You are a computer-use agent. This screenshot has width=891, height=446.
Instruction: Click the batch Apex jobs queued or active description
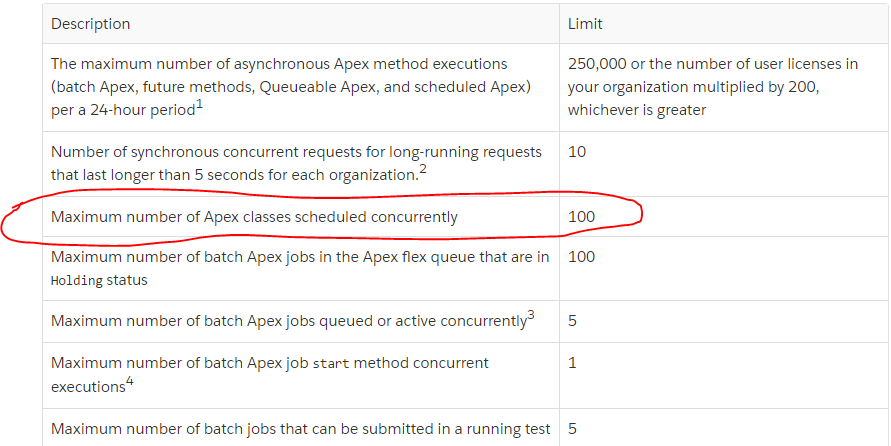tap(288, 321)
